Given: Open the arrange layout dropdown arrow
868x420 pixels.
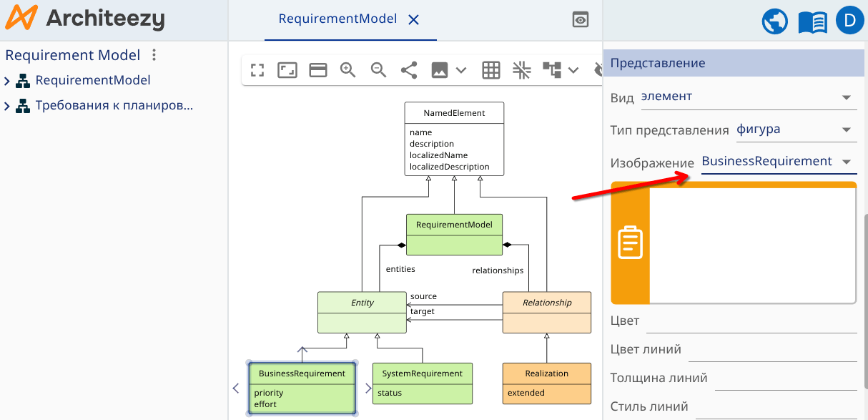Looking at the screenshot, I should [x=573, y=70].
